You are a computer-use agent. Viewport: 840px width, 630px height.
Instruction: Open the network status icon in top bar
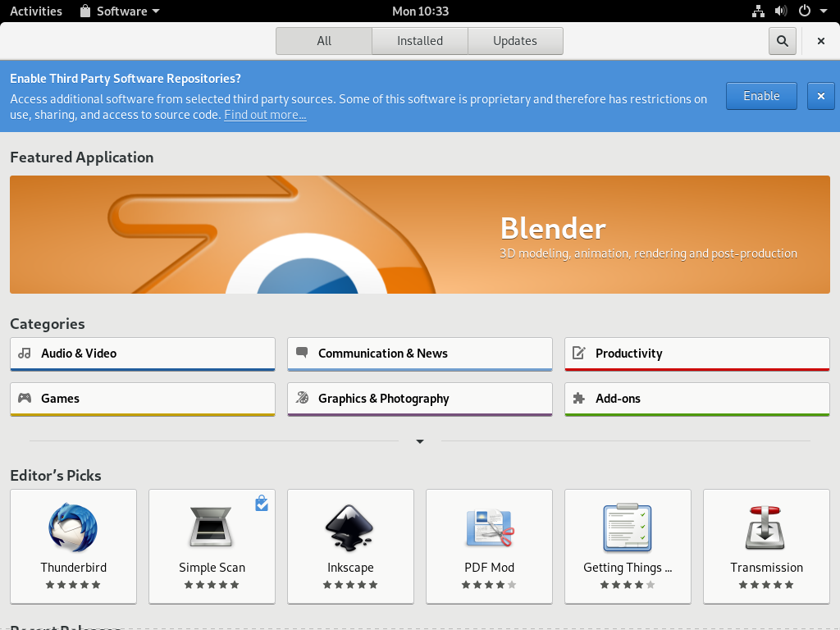pyautogui.click(x=758, y=11)
